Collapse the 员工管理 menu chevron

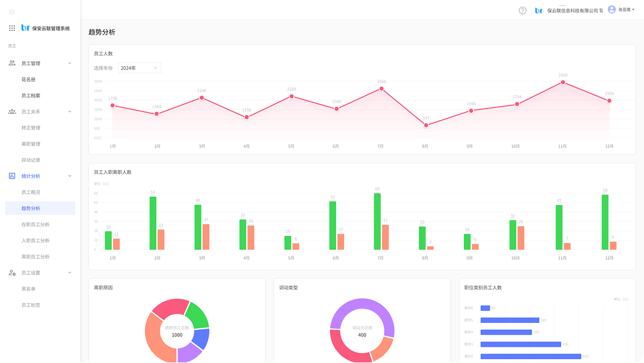(x=70, y=63)
